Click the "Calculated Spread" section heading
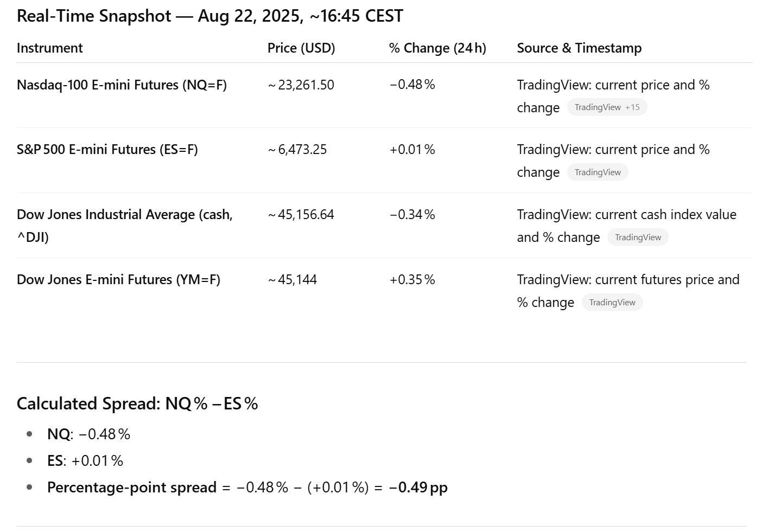The height and width of the screenshot is (532, 768). point(137,403)
